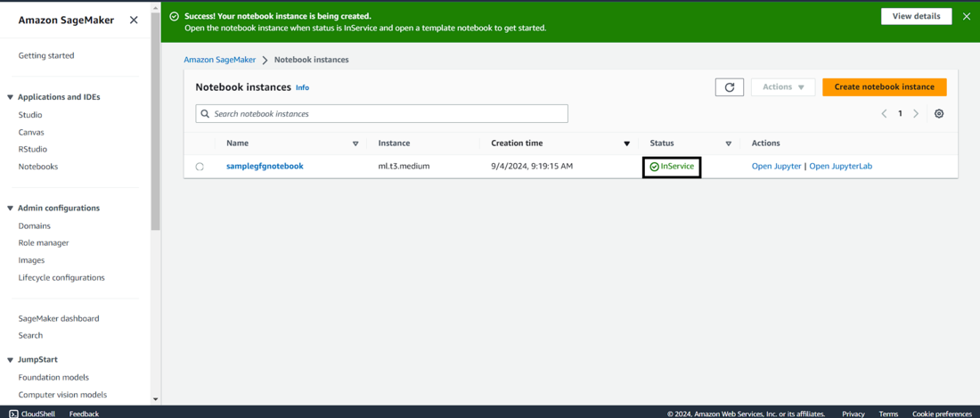
Task: Click the CloudShell icon in footer
Action: pyautogui.click(x=13, y=414)
